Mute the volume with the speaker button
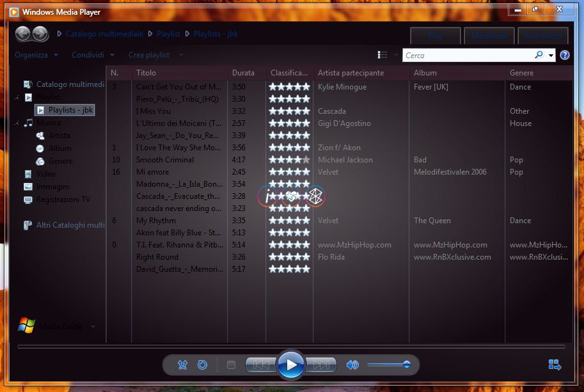 point(352,365)
